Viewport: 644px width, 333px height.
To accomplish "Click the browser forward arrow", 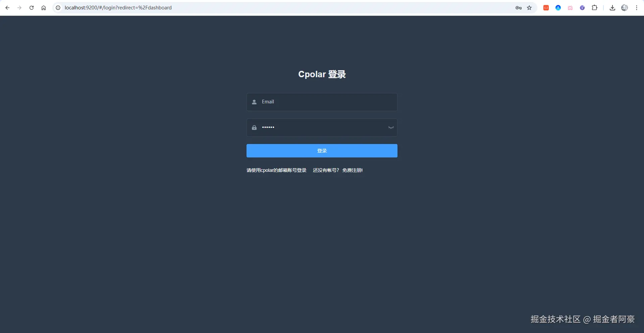I will (19, 8).
